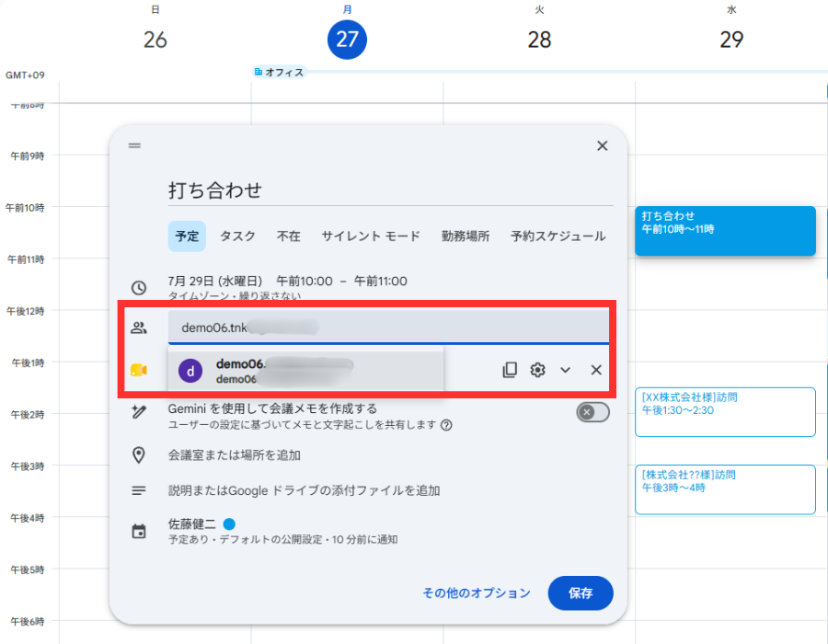Screen dimensions: 828x644
Task: Change end time 午前11:00
Action: [381, 282]
